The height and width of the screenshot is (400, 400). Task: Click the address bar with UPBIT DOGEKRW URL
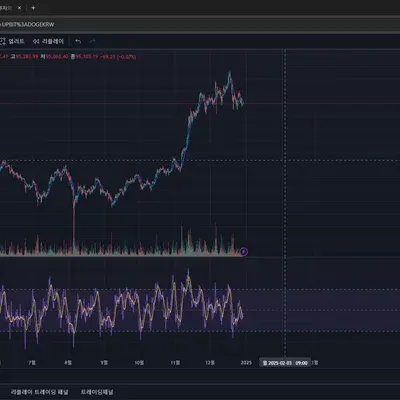pos(200,24)
